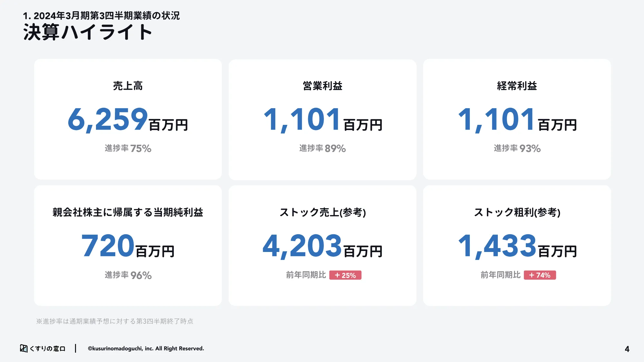Click the page number 4
Viewport: 644px width, 362px height.
(627, 349)
